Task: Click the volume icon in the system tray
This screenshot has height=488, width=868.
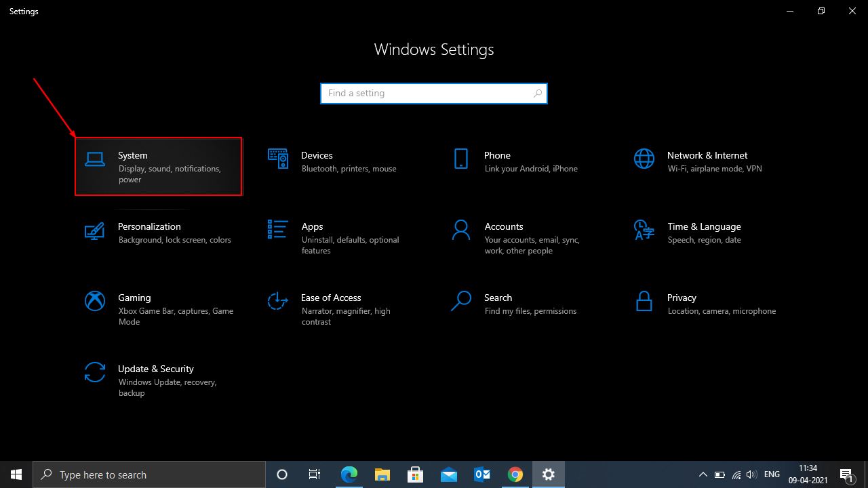Action: [751, 474]
